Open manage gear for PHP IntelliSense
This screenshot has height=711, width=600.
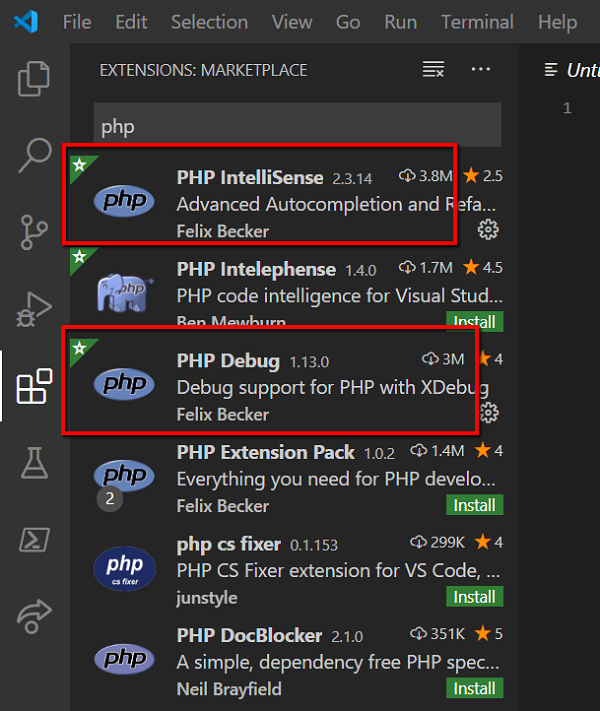[x=488, y=229]
